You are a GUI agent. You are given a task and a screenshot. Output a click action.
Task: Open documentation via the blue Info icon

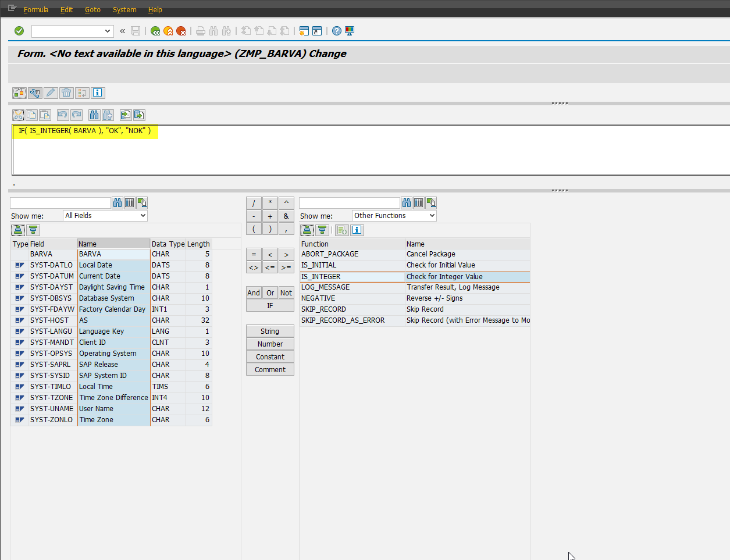(x=97, y=92)
